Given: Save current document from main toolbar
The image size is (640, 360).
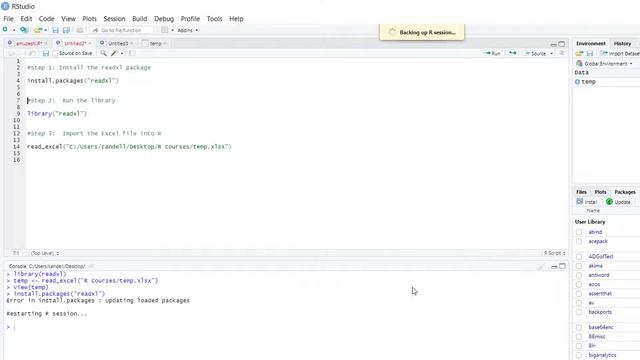Looking at the screenshot, I should 56,30.
